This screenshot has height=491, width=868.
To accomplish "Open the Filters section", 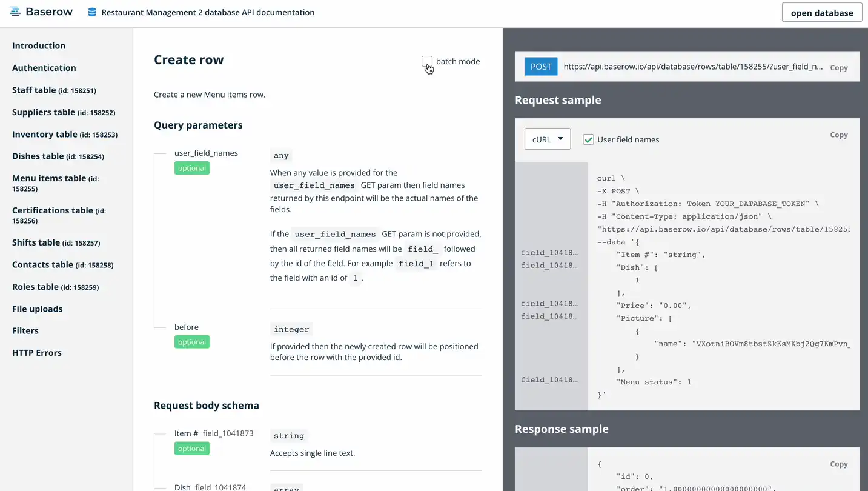I will (x=25, y=331).
